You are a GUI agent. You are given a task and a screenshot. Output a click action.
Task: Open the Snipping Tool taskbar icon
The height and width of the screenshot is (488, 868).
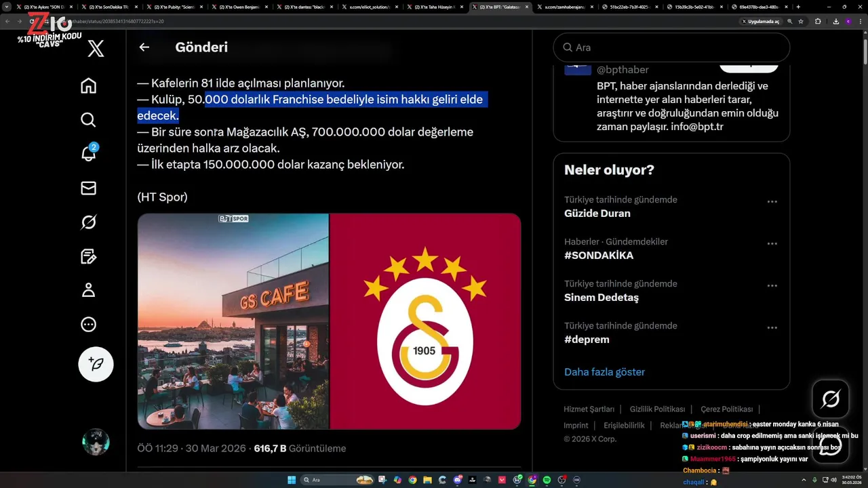(x=382, y=480)
